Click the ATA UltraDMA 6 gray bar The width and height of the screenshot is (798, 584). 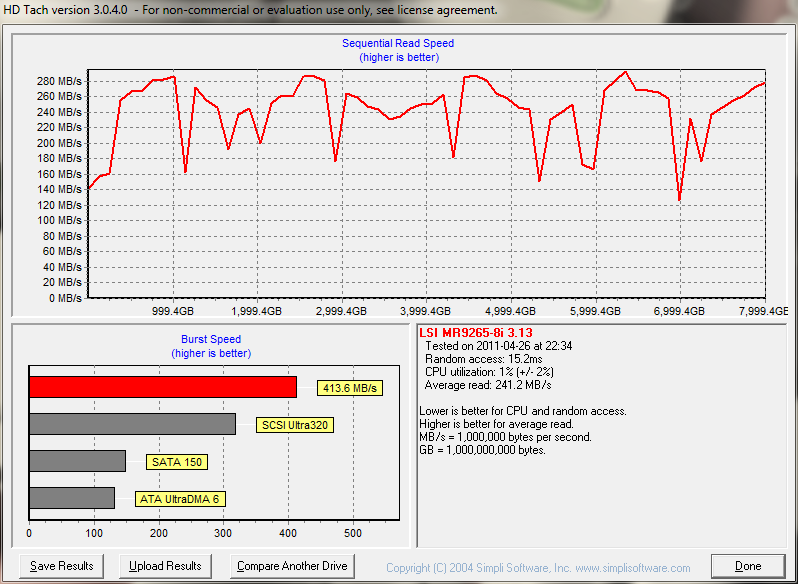72,498
